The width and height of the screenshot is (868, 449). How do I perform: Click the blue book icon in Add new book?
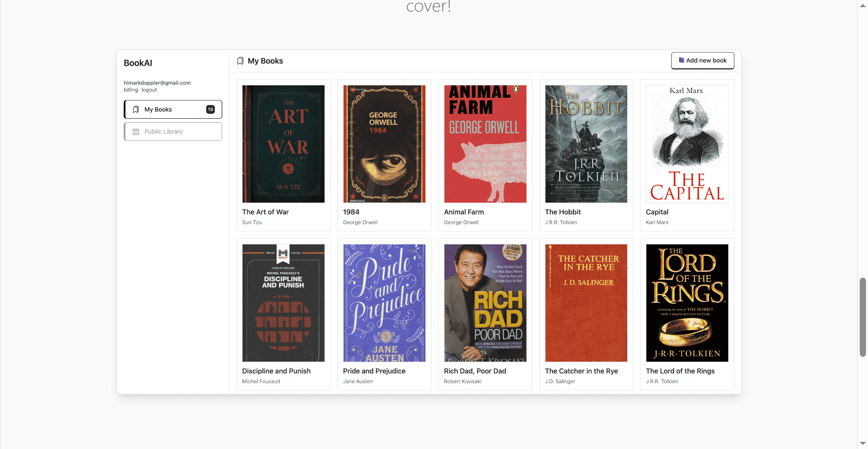point(681,60)
